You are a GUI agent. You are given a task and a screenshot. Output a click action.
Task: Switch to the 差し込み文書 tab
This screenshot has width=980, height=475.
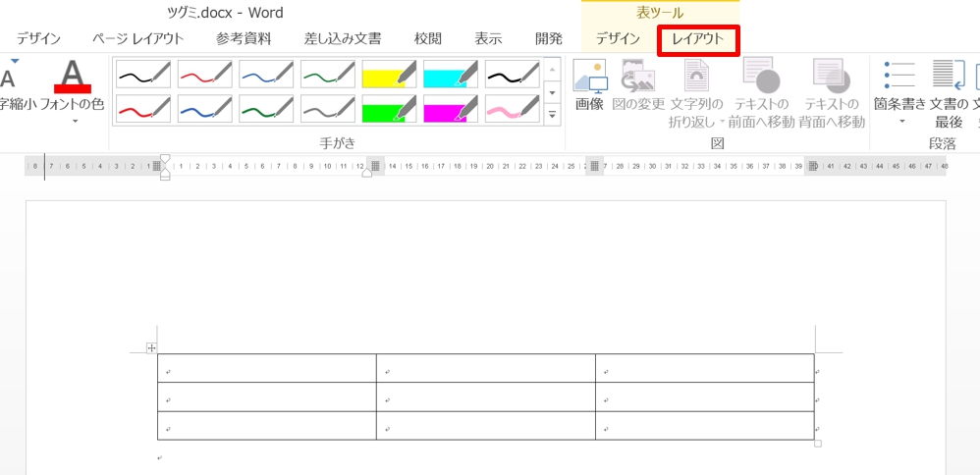click(342, 39)
